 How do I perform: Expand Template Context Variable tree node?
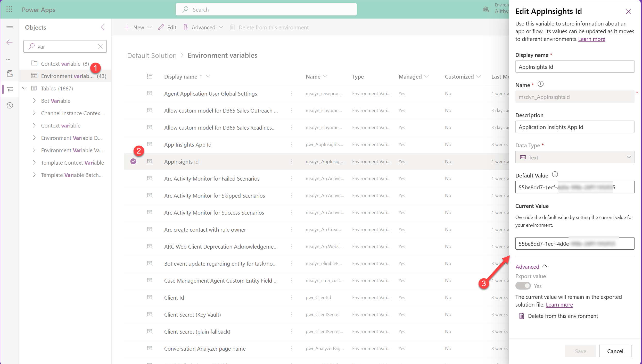point(34,163)
